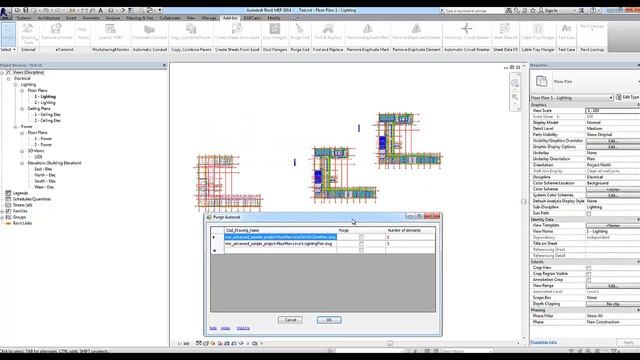Collapse the Elevations (Building Elevation) node

22,163
